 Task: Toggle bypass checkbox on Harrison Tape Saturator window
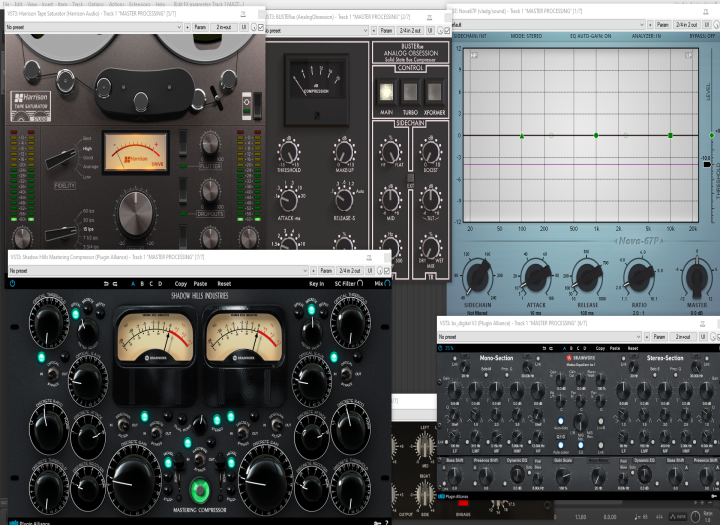click(261, 27)
